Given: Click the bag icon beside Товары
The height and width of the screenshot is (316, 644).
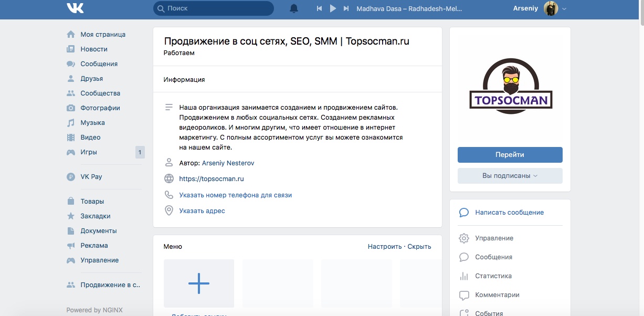Looking at the screenshot, I should (x=71, y=201).
